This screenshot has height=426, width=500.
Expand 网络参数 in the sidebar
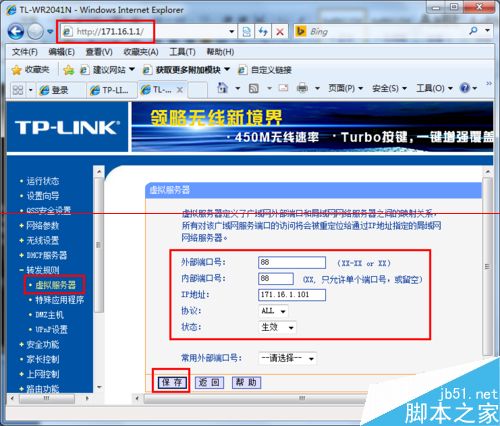pos(43,226)
